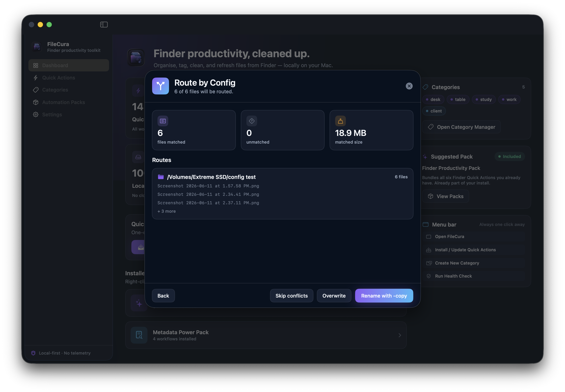Click the FileCura app icon beside the headline
Screen dimensions: 565x392
tap(136, 57)
